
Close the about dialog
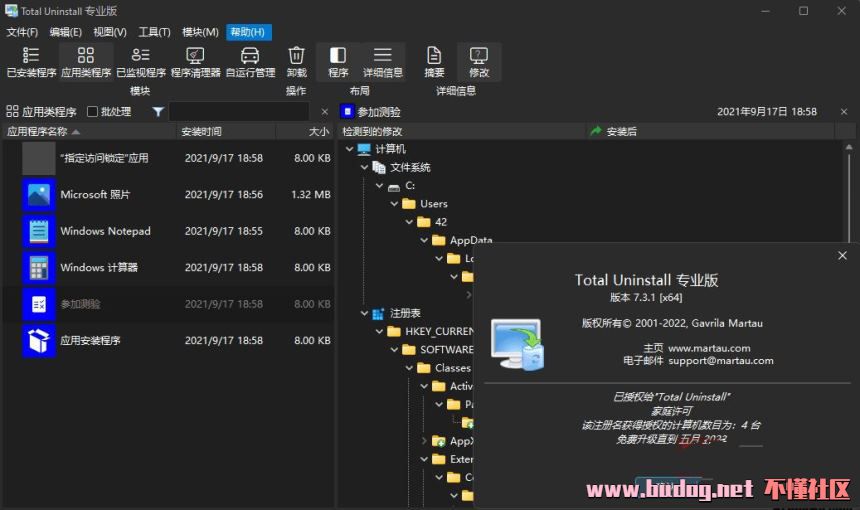[842, 256]
